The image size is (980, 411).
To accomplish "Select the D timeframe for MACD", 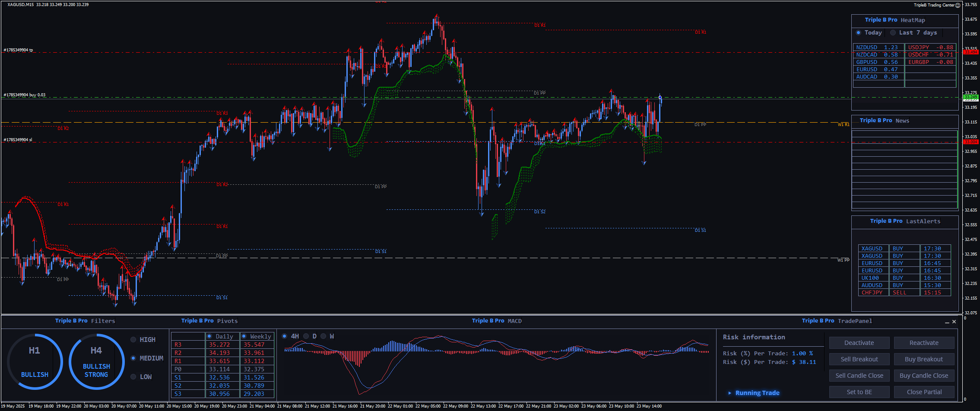I will coord(306,336).
